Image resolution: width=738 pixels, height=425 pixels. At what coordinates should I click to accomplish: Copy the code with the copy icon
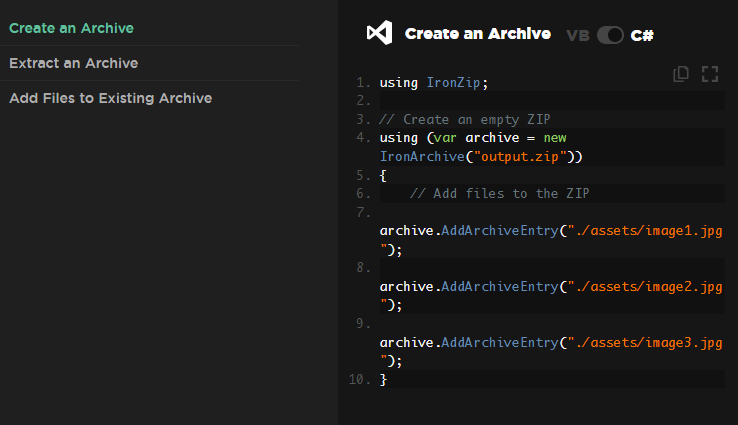681,73
